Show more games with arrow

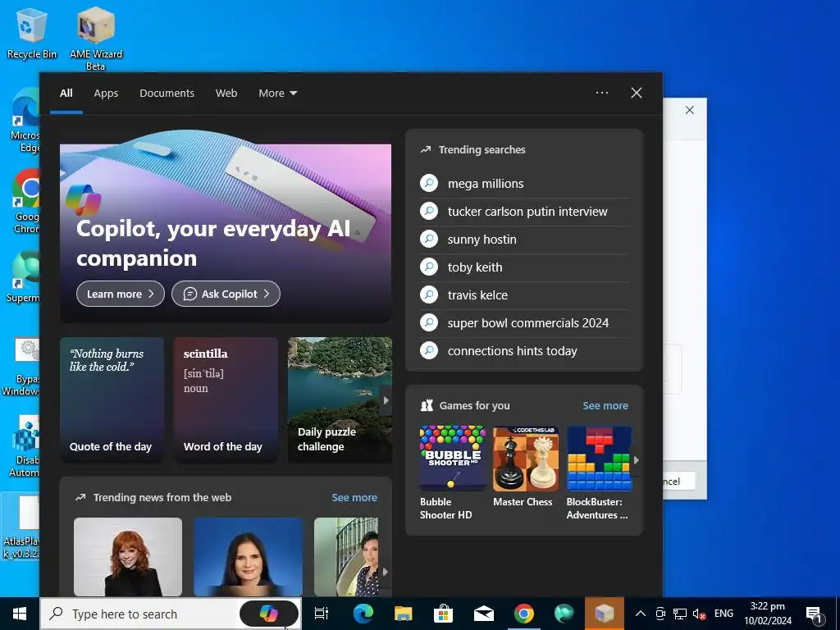point(636,459)
